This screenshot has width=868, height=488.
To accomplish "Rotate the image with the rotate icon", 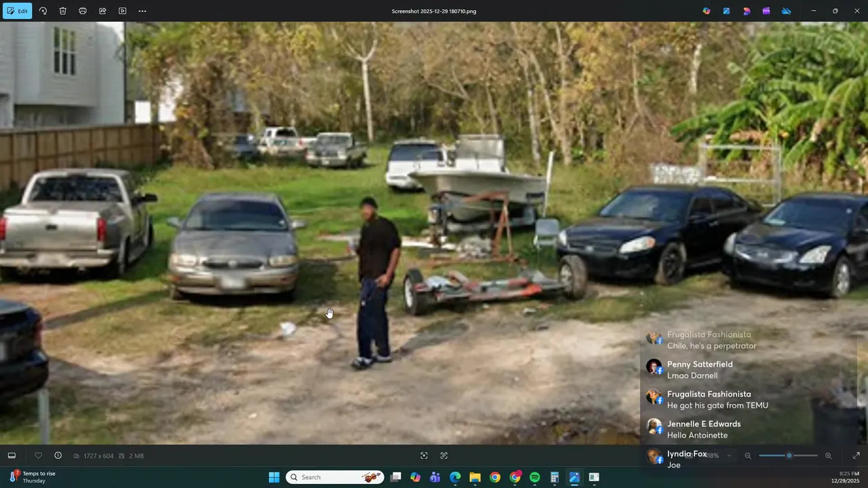I will pyautogui.click(x=43, y=11).
